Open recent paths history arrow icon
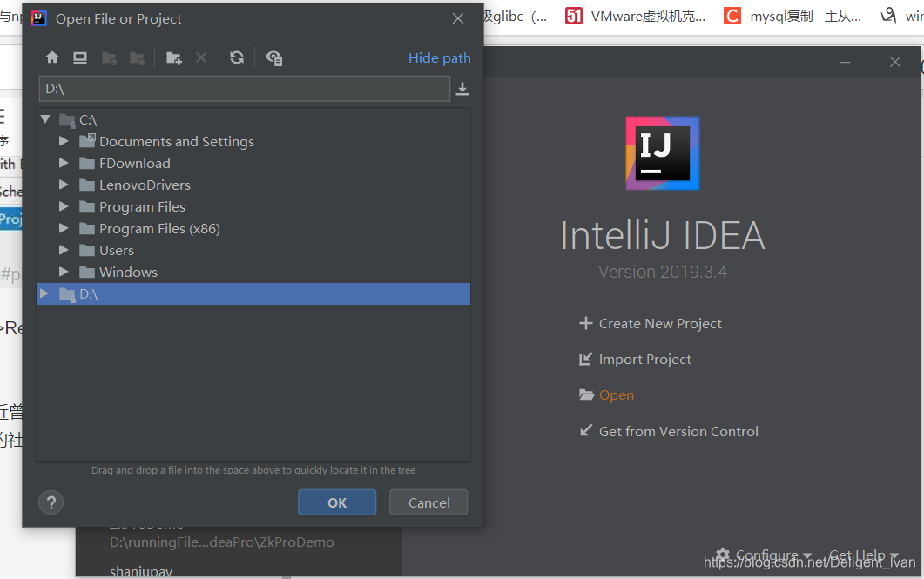 tap(462, 89)
